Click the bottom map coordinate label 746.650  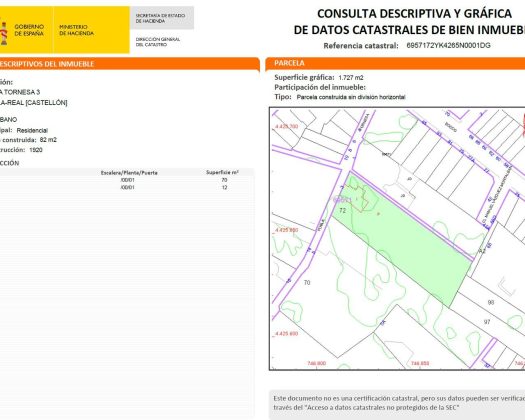pos(420,363)
